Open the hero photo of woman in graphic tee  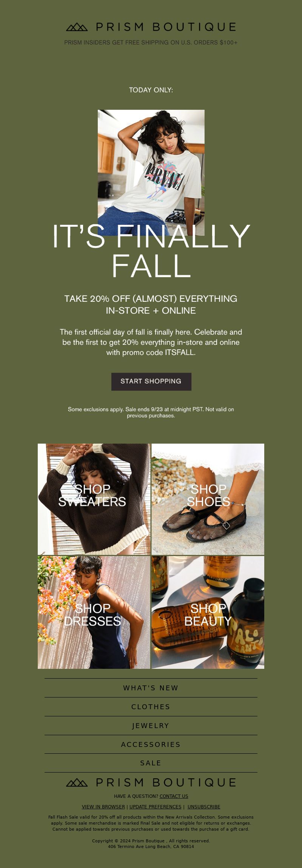click(151, 172)
